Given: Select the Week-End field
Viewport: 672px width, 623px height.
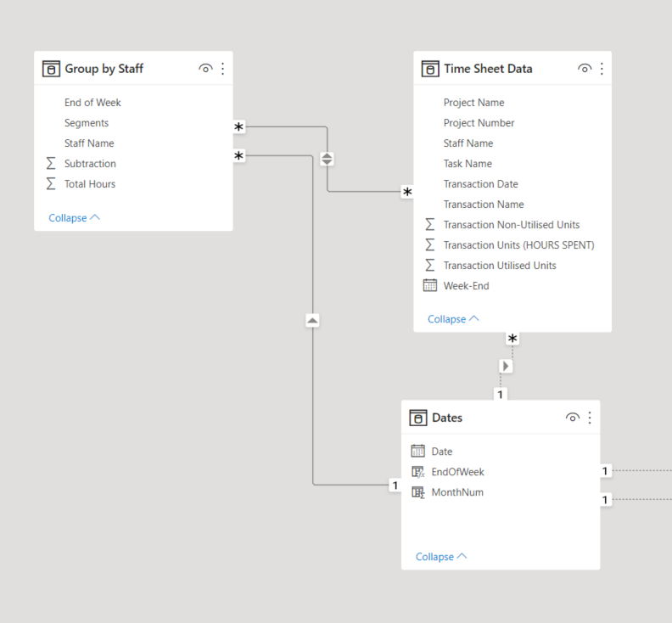Looking at the screenshot, I should [x=467, y=285].
